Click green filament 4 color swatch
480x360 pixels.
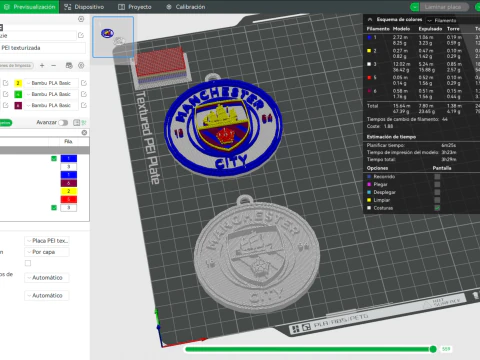click(x=18, y=94)
